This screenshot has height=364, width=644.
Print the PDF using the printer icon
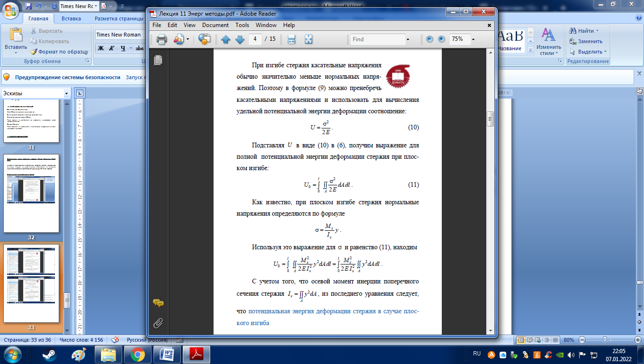[161, 39]
